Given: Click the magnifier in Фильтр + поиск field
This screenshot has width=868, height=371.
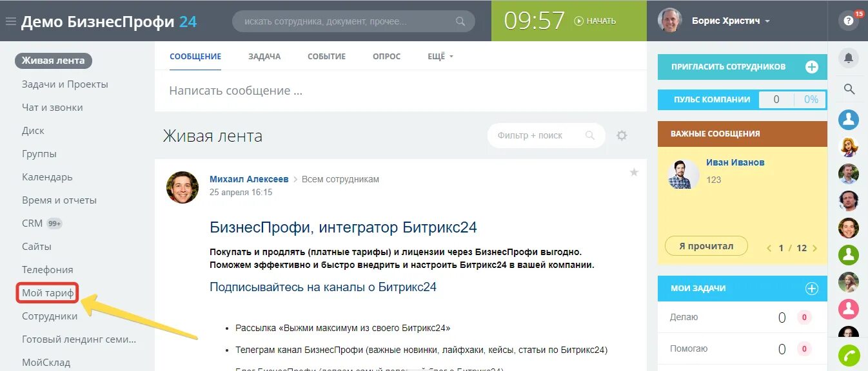Looking at the screenshot, I should point(589,136).
